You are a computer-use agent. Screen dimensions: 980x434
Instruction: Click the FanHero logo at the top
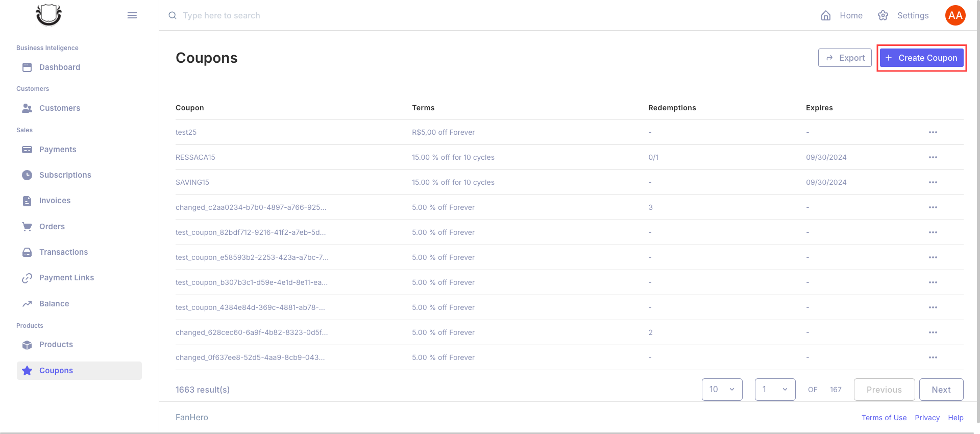point(48,15)
